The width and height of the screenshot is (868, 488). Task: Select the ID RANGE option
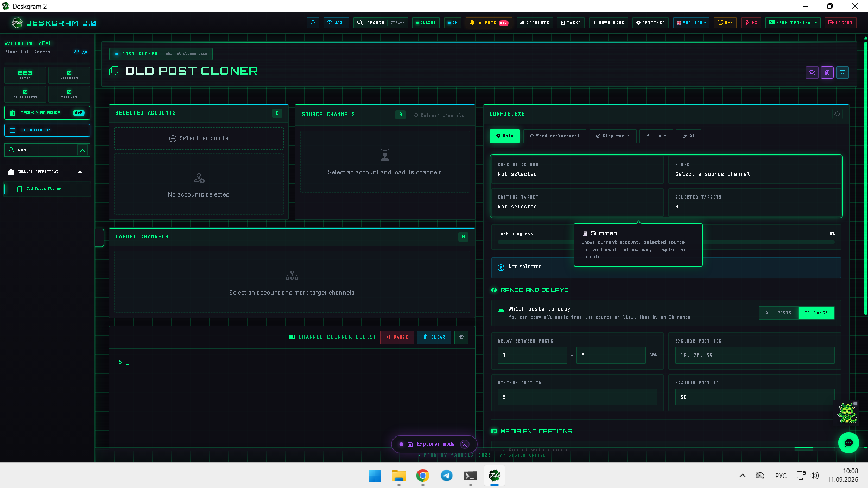[816, 313]
